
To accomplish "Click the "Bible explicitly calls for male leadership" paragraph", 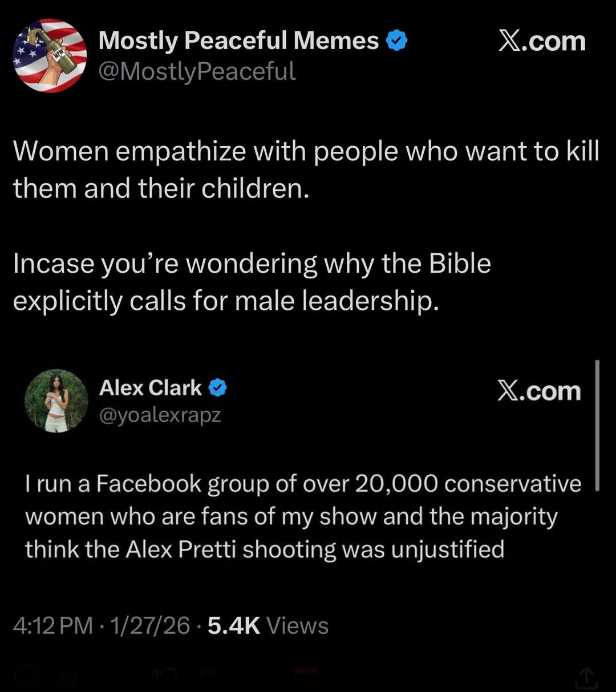I will (x=252, y=282).
